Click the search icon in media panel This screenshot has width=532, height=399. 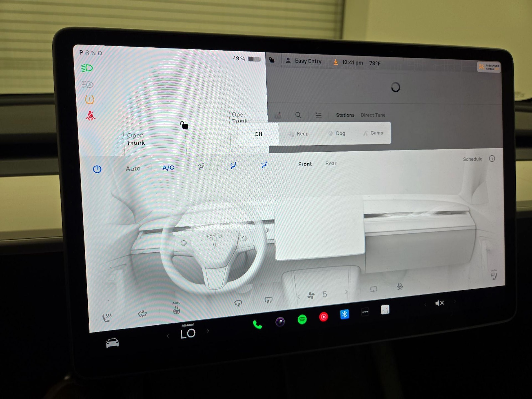[x=298, y=115]
